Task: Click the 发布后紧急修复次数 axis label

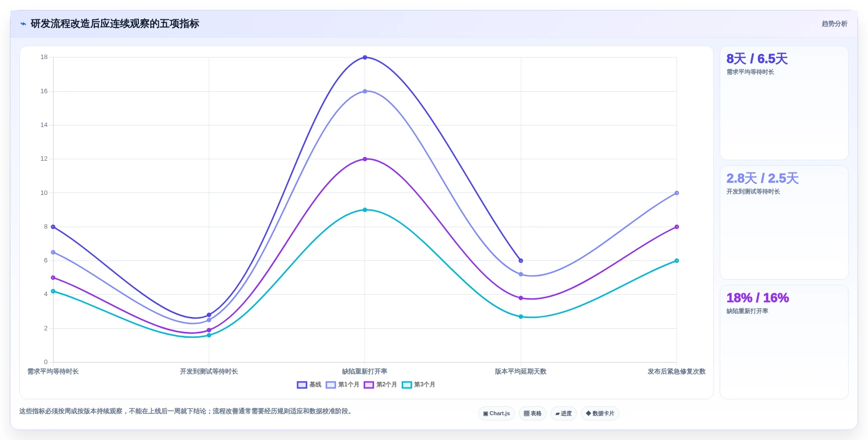Action: 677,372
